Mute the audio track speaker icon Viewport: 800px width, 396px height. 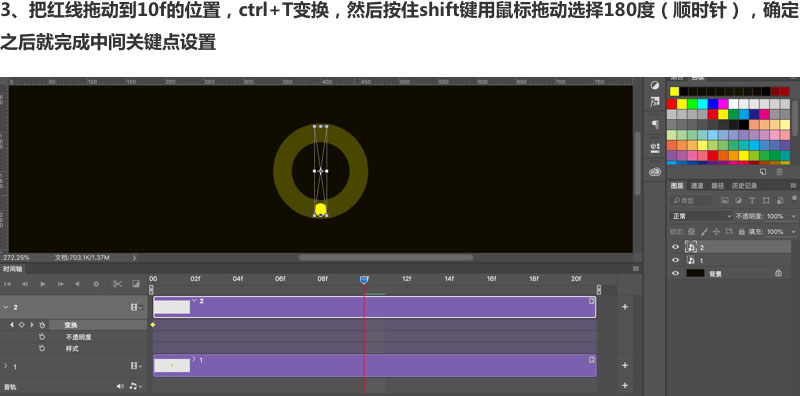pyautogui.click(x=120, y=386)
